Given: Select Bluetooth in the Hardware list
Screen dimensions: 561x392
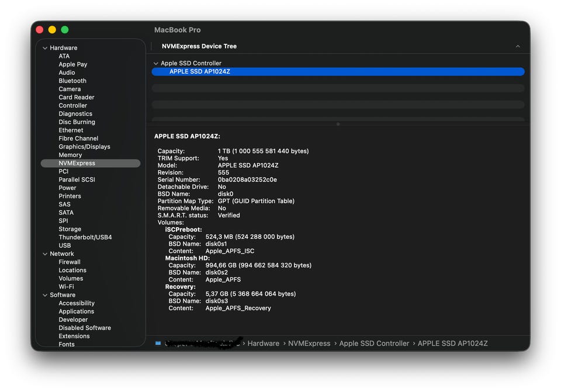Looking at the screenshot, I should 72,81.
